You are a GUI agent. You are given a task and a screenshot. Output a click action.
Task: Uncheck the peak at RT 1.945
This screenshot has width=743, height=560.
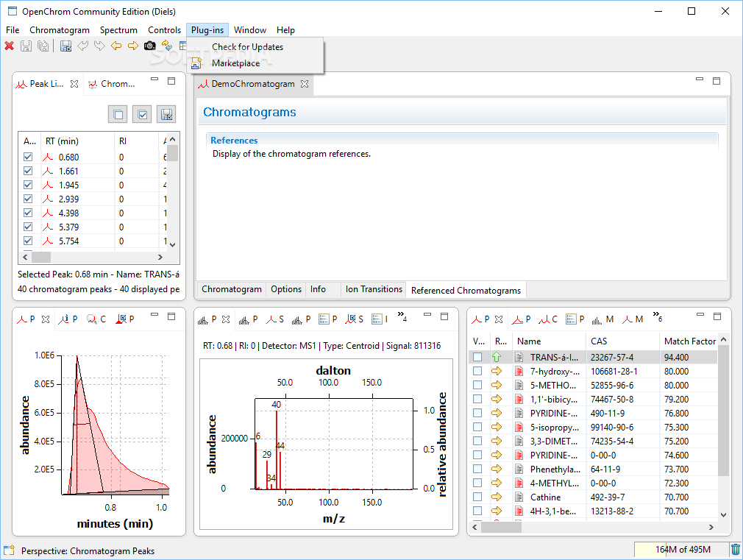(x=28, y=185)
